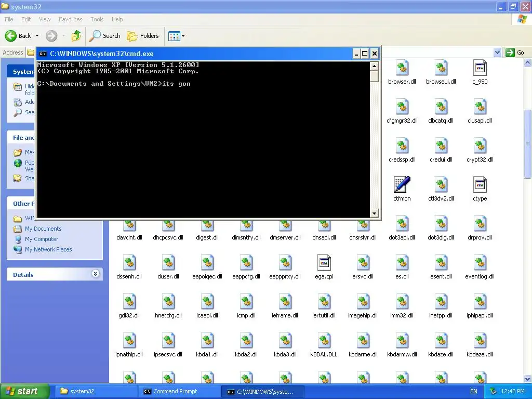
Task: Select ctl3dv2.dll file icon
Action: point(441,185)
